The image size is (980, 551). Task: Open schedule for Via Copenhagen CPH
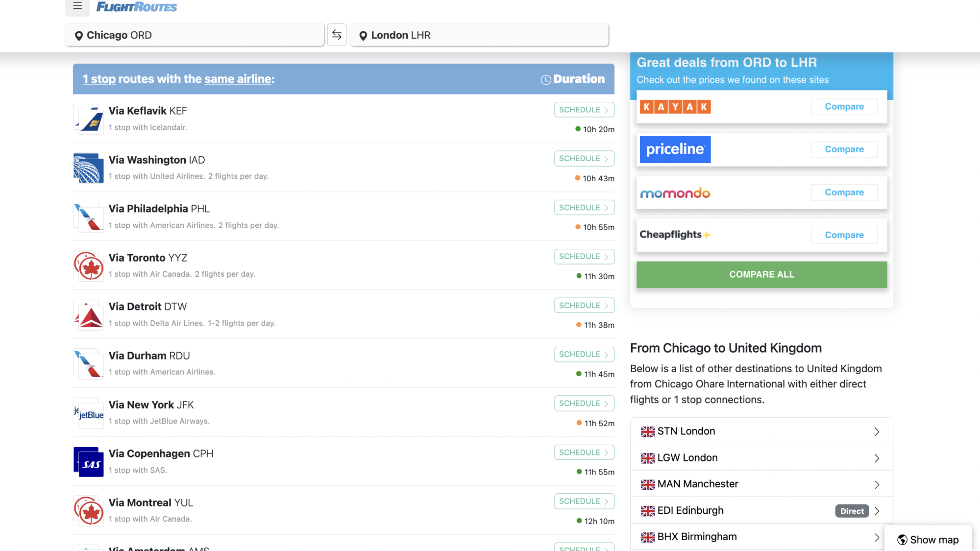tap(584, 453)
